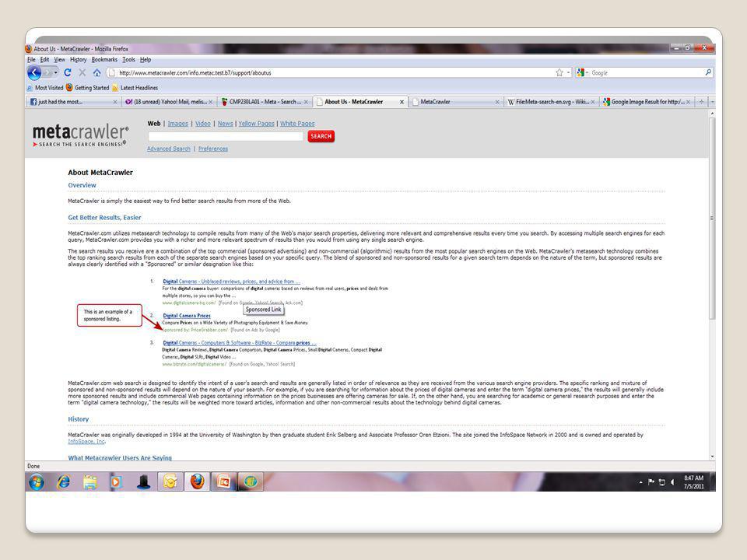Open the Edit menu

pyautogui.click(x=45, y=60)
